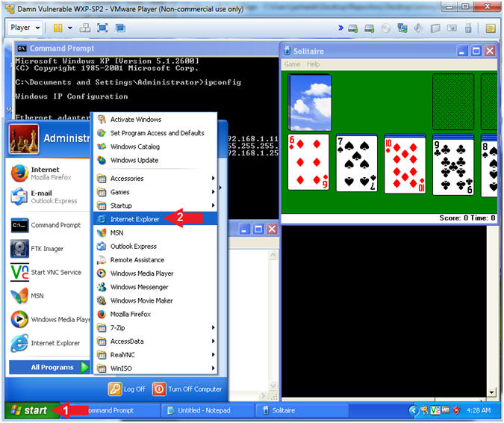Open Solitaire Game menu
504x423 pixels.
click(x=292, y=64)
